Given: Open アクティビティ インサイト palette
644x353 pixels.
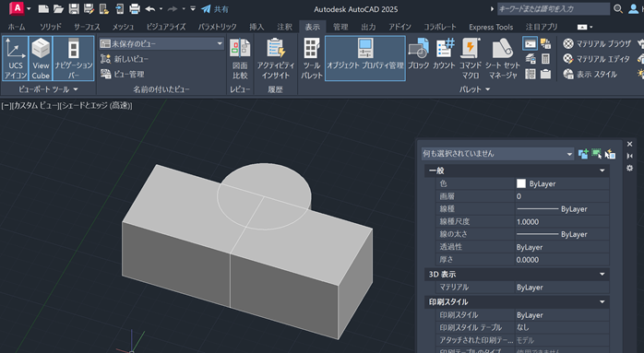Looking at the screenshot, I should click(x=276, y=58).
